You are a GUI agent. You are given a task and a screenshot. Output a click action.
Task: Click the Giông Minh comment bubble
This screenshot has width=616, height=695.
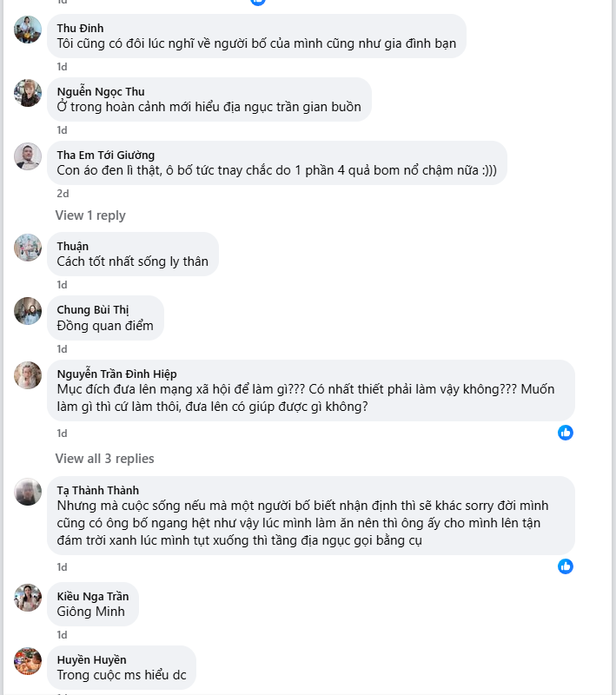coord(91,612)
